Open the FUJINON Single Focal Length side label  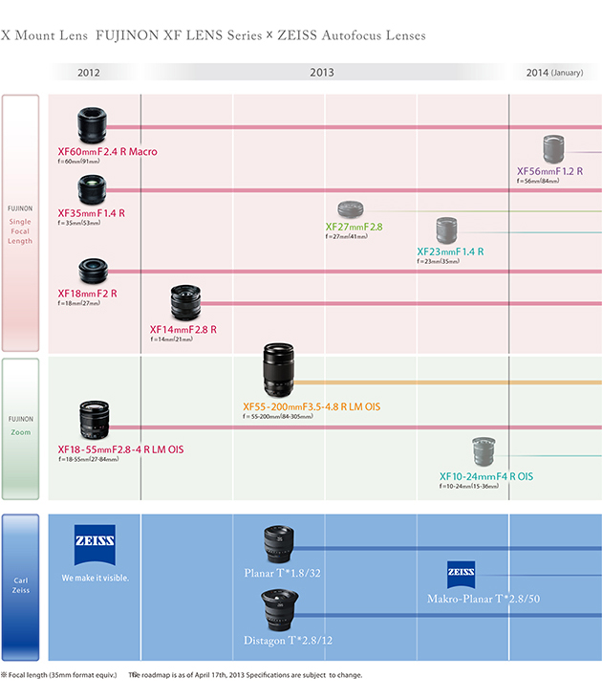pos(20,224)
